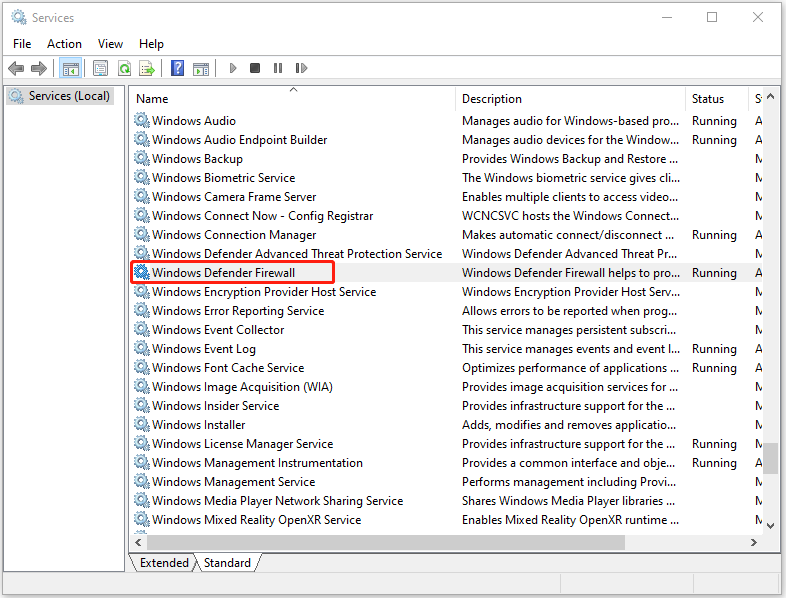Image resolution: width=786 pixels, height=598 pixels.
Task: Select Services (Local) in the tree
Action: tap(60, 96)
